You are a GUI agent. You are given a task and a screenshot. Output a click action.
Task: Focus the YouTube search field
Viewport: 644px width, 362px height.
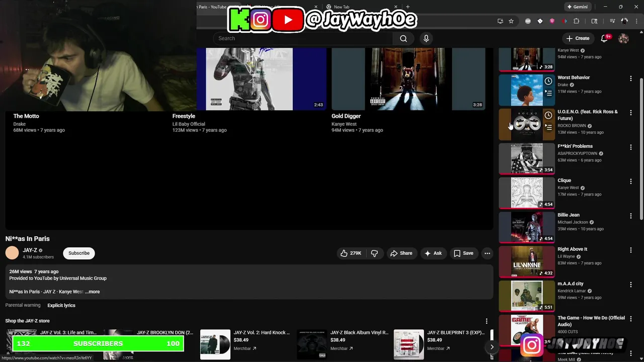303,38
